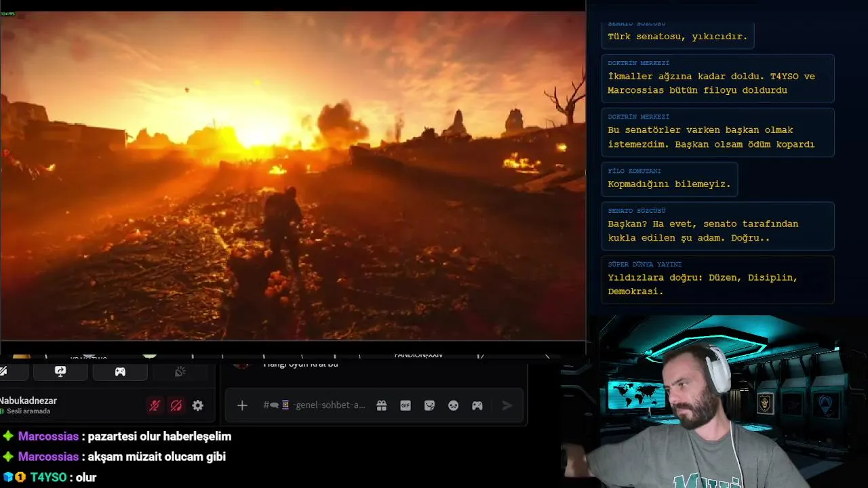Image resolution: width=868 pixels, height=488 pixels.
Task: Click the FİLO KOMUTANI sender label
Action: click(634, 171)
